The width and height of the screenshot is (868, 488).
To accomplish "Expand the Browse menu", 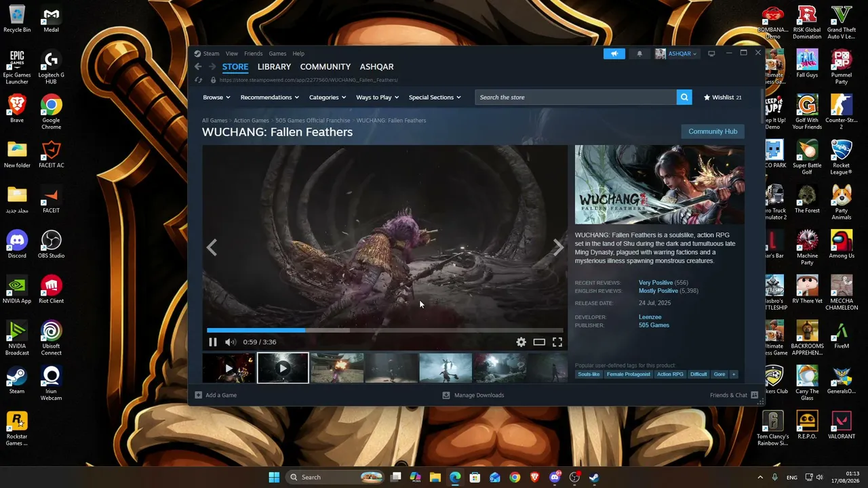I will pyautogui.click(x=217, y=97).
